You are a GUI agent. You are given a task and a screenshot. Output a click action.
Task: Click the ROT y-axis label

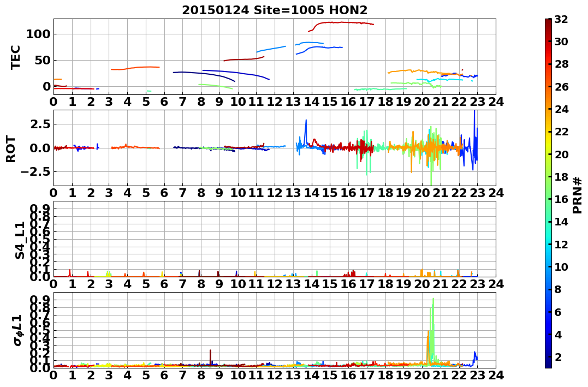coord(11,149)
